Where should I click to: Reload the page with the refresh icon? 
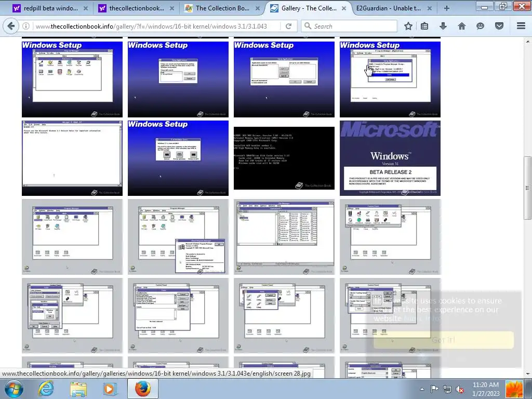pos(288,26)
